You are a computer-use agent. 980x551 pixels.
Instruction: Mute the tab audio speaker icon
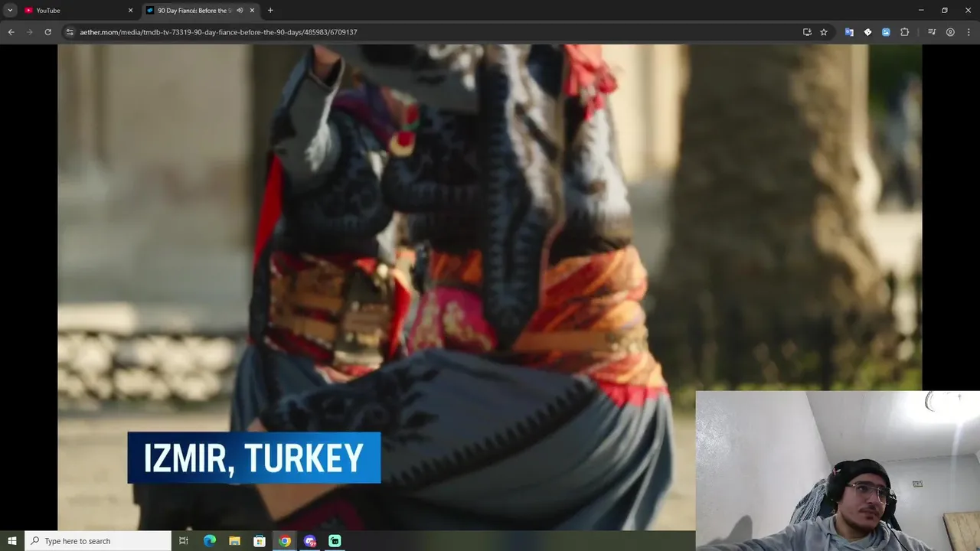click(240, 10)
